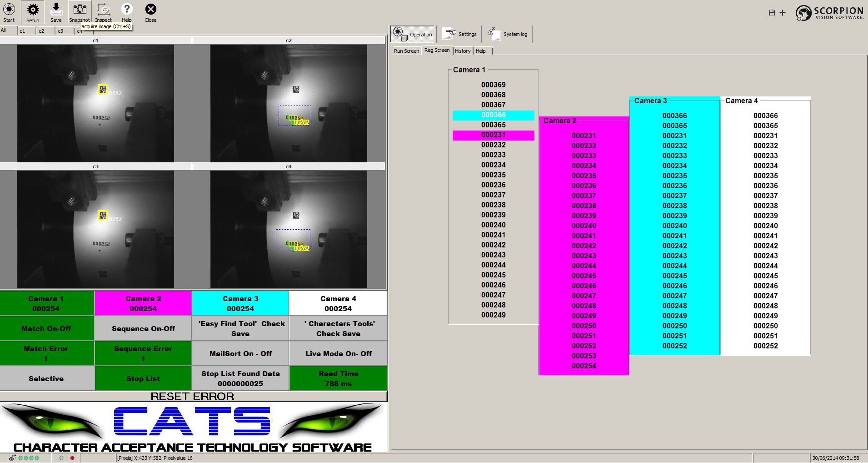Click the grey circle indicator in status bar
The image size is (868, 463).
61,458
